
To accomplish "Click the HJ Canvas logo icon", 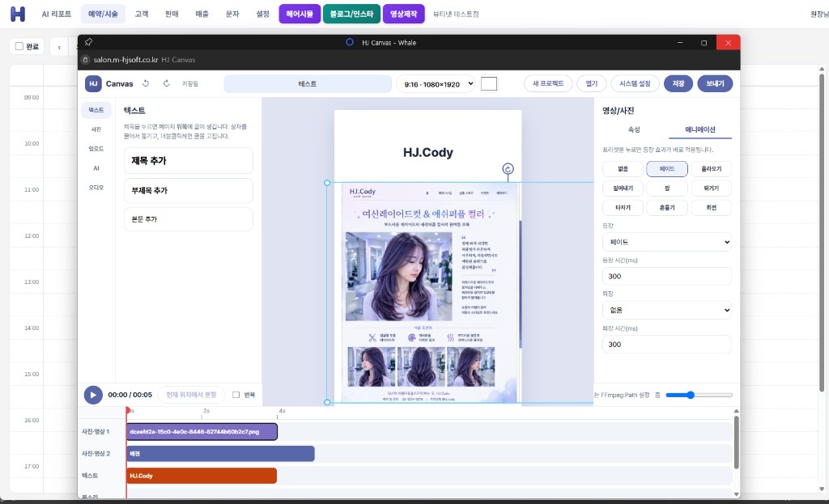I will click(93, 83).
